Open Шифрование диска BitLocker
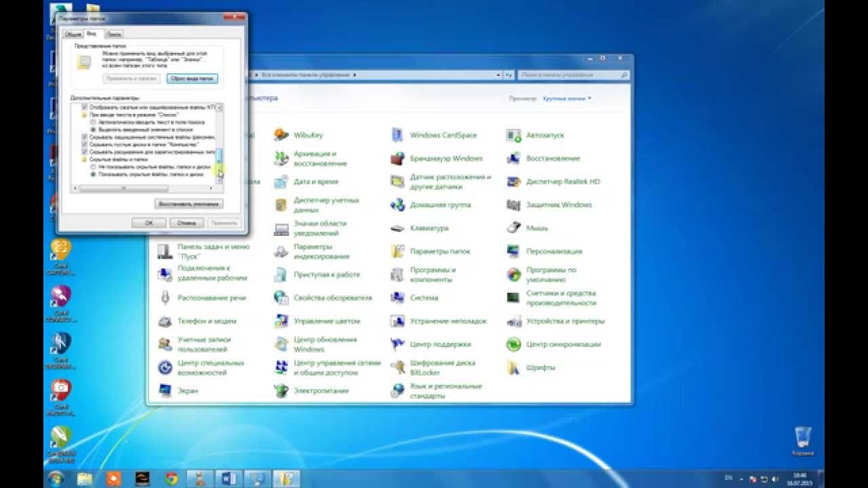Screen dimensions: 868x488 pos(433,367)
